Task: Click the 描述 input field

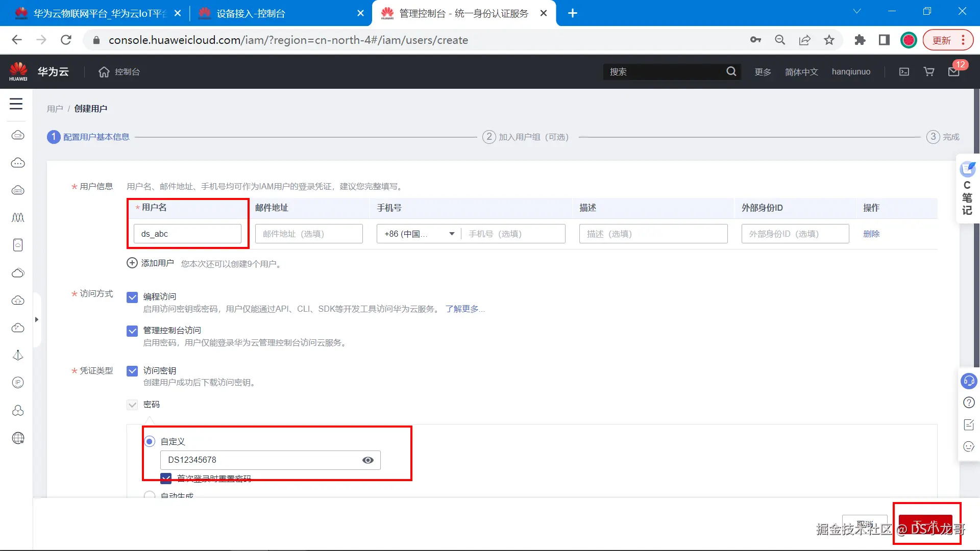Action: (653, 234)
